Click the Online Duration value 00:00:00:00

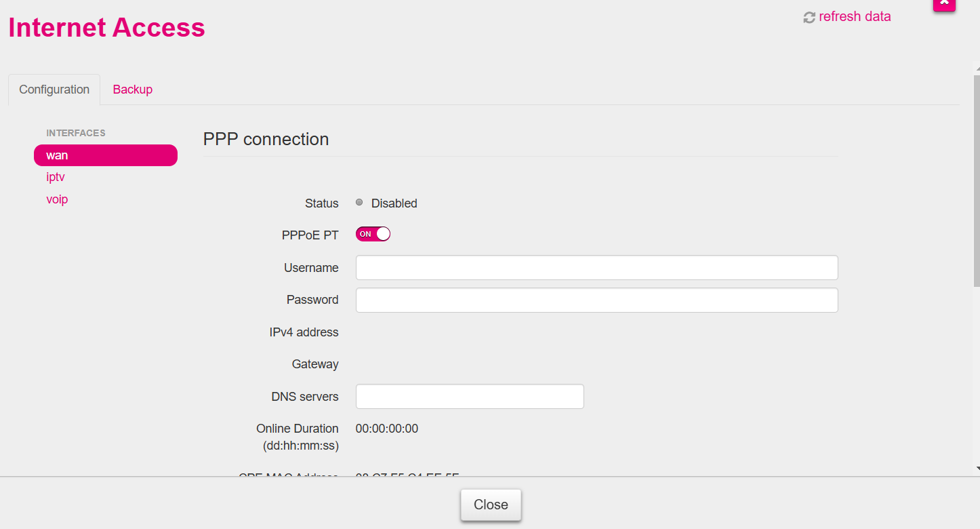click(387, 429)
